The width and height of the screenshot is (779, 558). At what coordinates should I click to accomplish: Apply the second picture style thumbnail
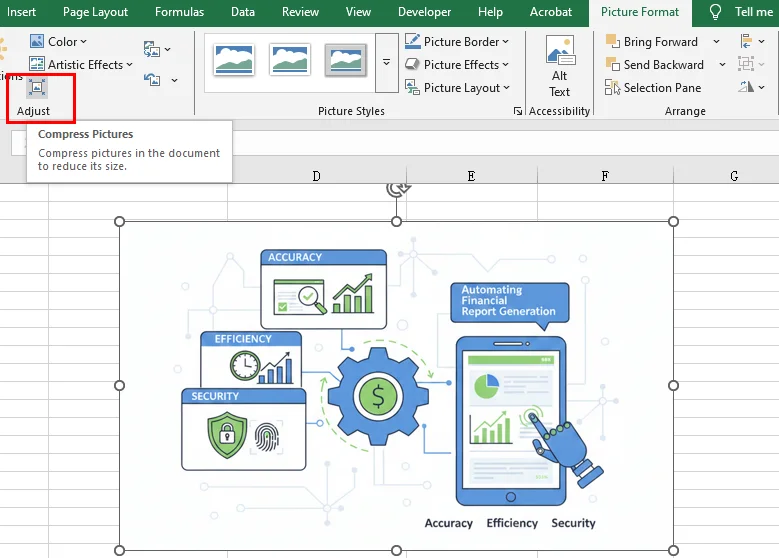(x=290, y=60)
